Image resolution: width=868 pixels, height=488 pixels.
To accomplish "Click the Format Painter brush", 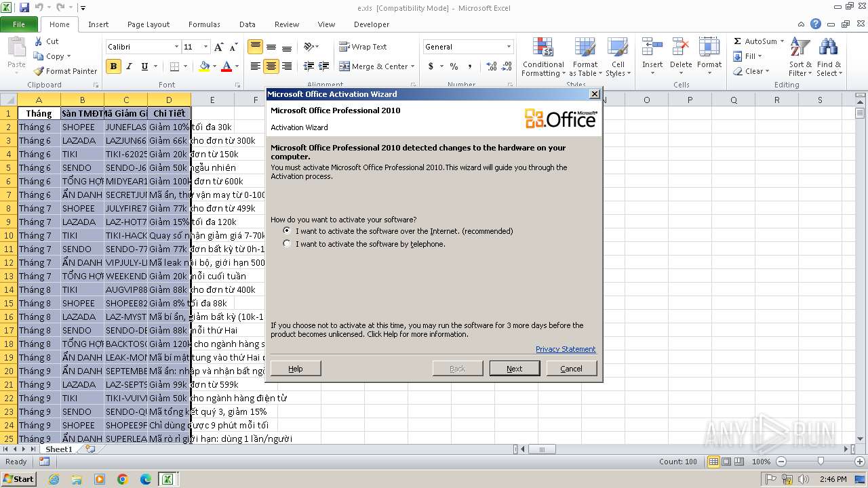I will click(x=39, y=71).
